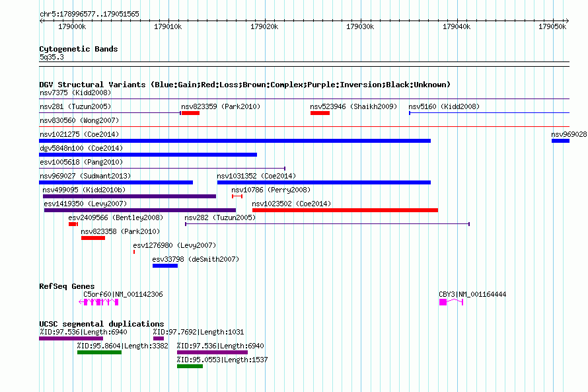Viewport: 588px width, 392px height.
Task: Click the 5q35.3 band label
Action: [52, 57]
